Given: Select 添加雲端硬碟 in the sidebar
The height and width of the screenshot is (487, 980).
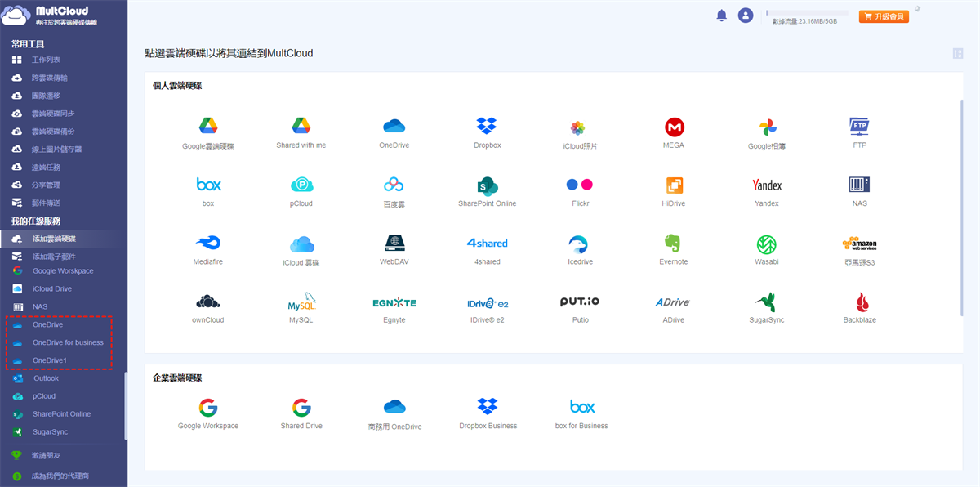Looking at the screenshot, I should click(x=53, y=239).
